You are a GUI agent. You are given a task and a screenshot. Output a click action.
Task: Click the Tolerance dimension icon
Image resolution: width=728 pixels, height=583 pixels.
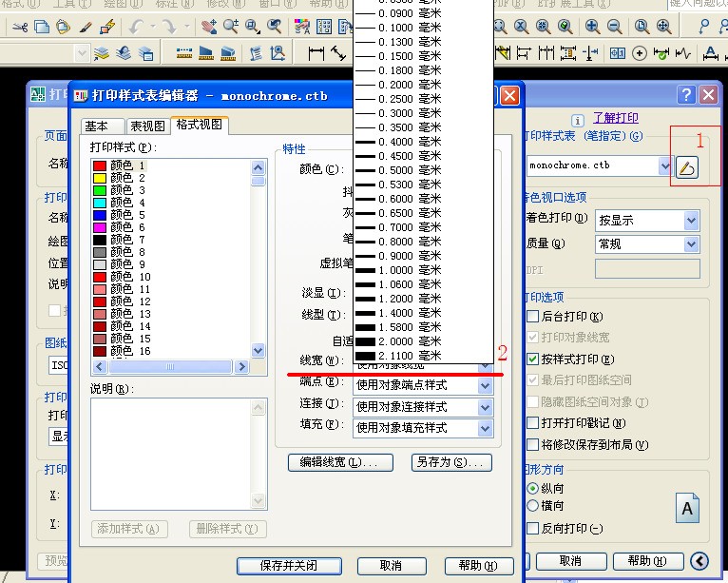[x=618, y=54]
